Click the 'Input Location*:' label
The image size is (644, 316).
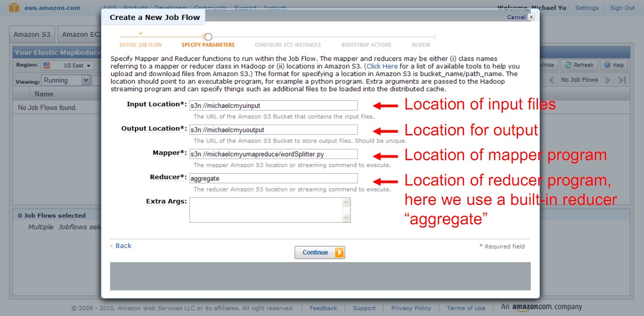157,104
